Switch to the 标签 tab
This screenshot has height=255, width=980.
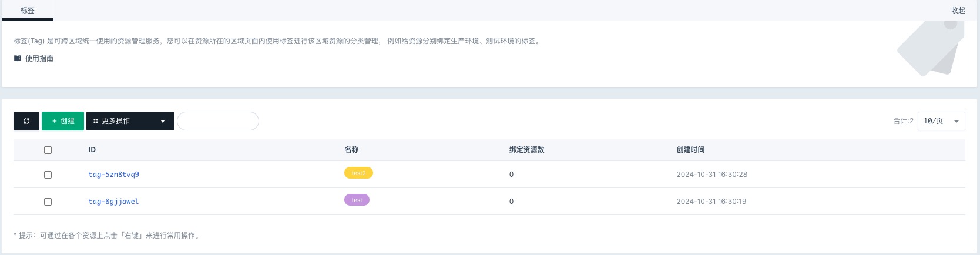[28, 11]
